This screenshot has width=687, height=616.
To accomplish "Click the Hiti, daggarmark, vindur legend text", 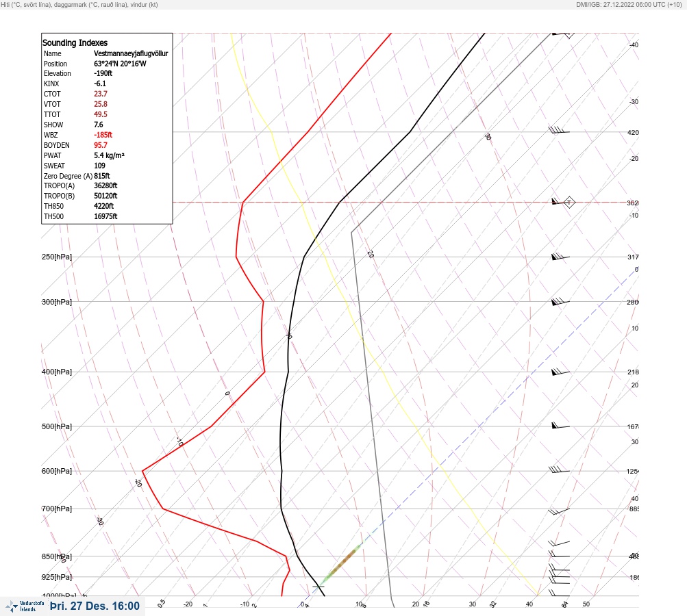I will pos(79,4).
